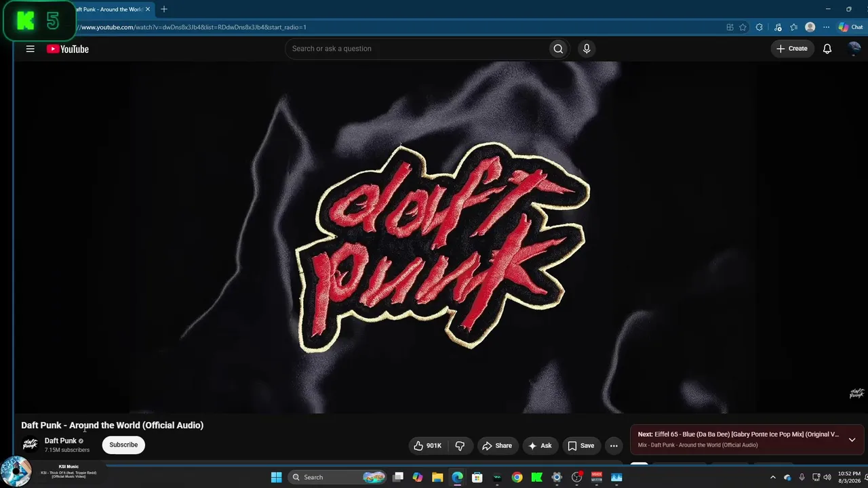
Task: Click the Ask button under the video
Action: tap(540, 445)
